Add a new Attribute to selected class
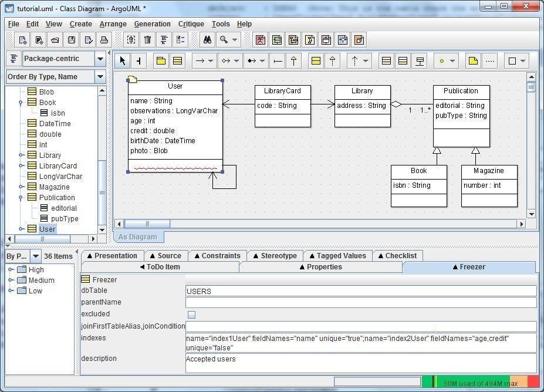This screenshot has width=544, height=392. click(x=386, y=60)
